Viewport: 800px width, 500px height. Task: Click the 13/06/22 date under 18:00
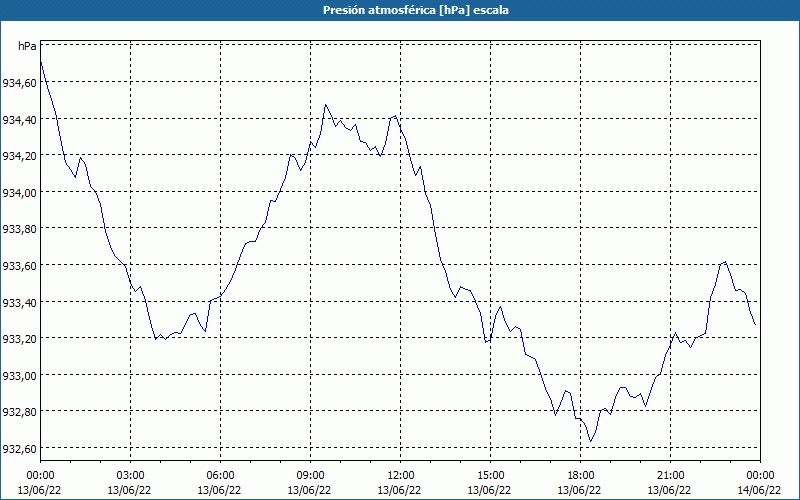(x=580, y=490)
